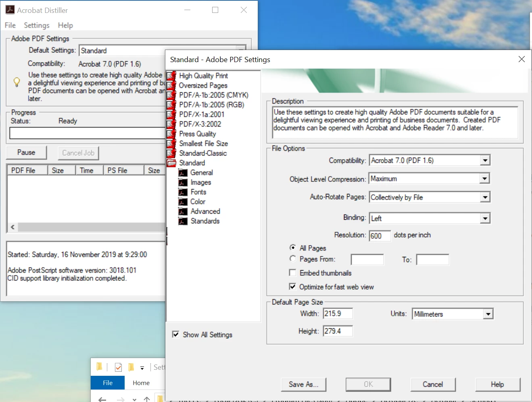This screenshot has height=402, width=532.
Task: Select the Press Quality preset label
Action: click(x=197, y=133)
